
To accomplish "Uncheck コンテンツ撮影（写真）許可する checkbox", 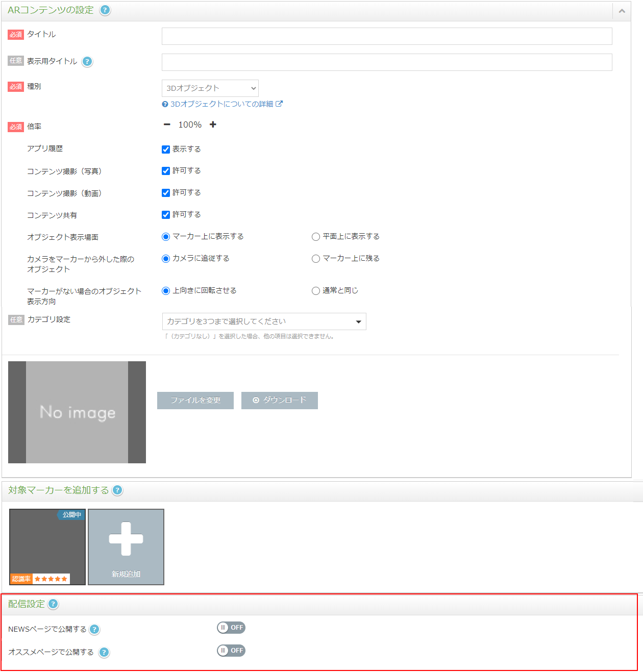I will pos(166,171).
